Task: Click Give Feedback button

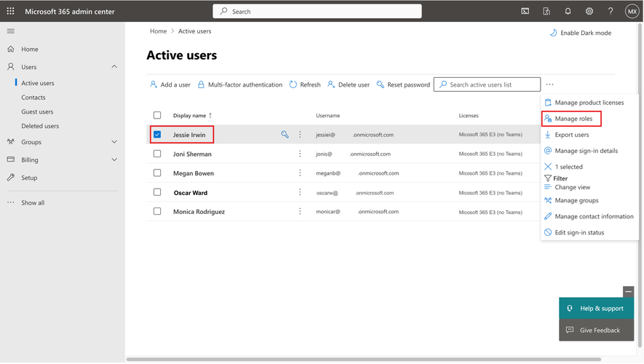Action: pyautogui.click(x=596, y=330)
